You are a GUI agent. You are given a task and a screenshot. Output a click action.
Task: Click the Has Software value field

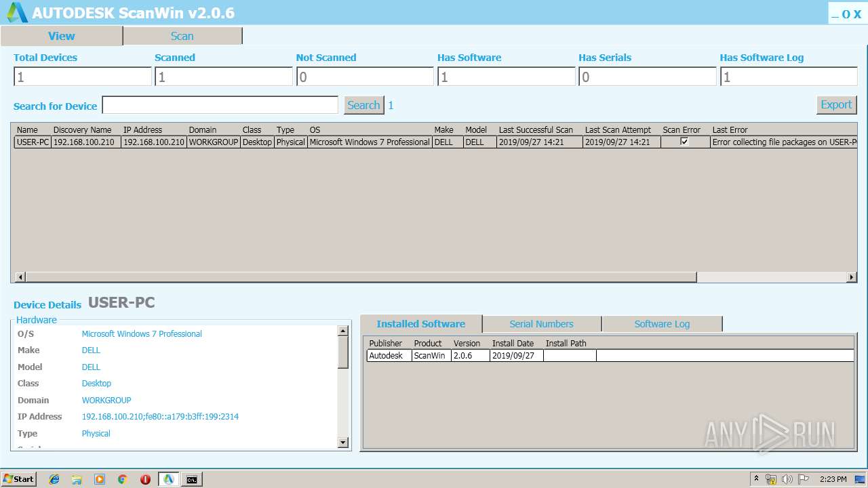tap(507, 77)
